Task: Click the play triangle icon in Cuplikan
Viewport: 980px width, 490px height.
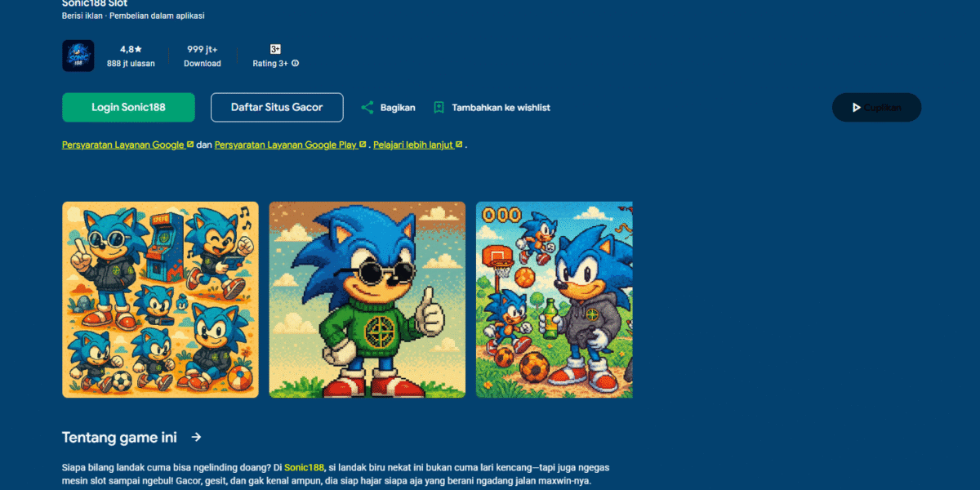Action: click(x=856, y=108)
